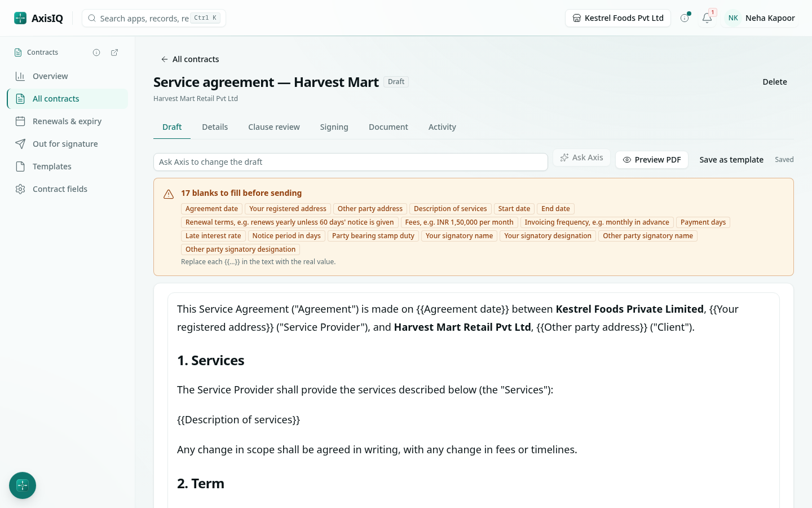Click the Your signatory name chip

point(460,236)
